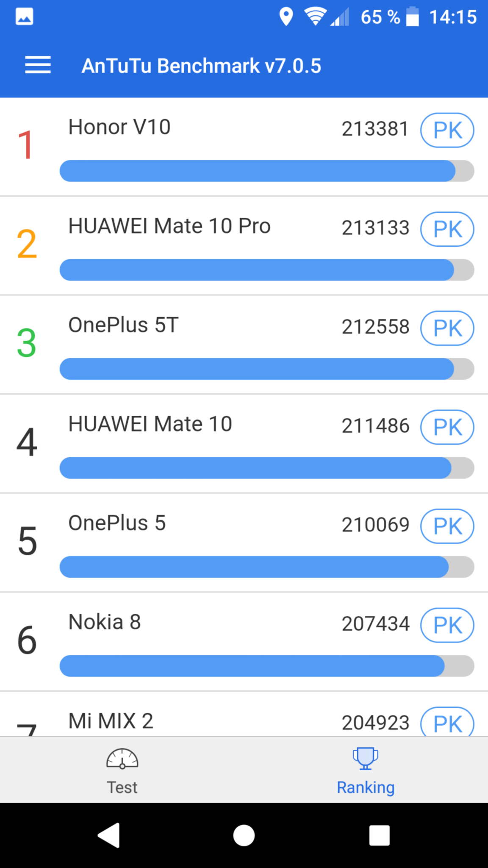Viewport: 488px width, 868px height.
Task: Open recent apps square button
Action: coord(379,835)
